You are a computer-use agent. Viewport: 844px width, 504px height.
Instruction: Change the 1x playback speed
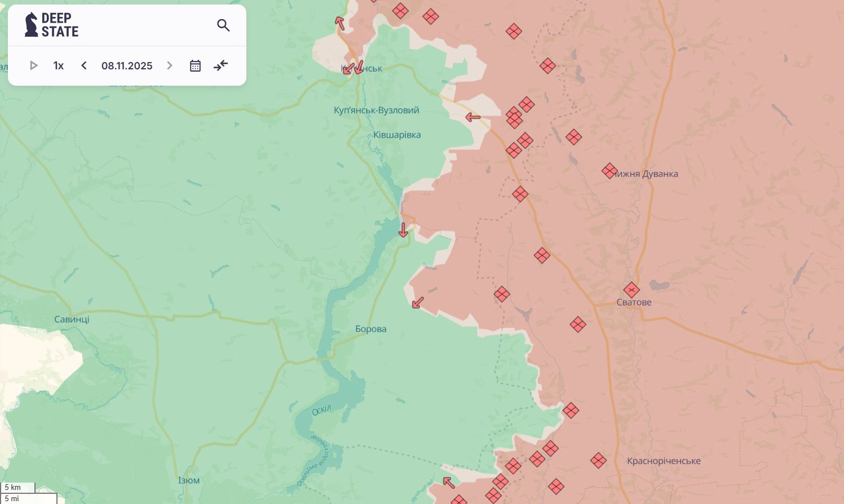[x=59, y=66]
